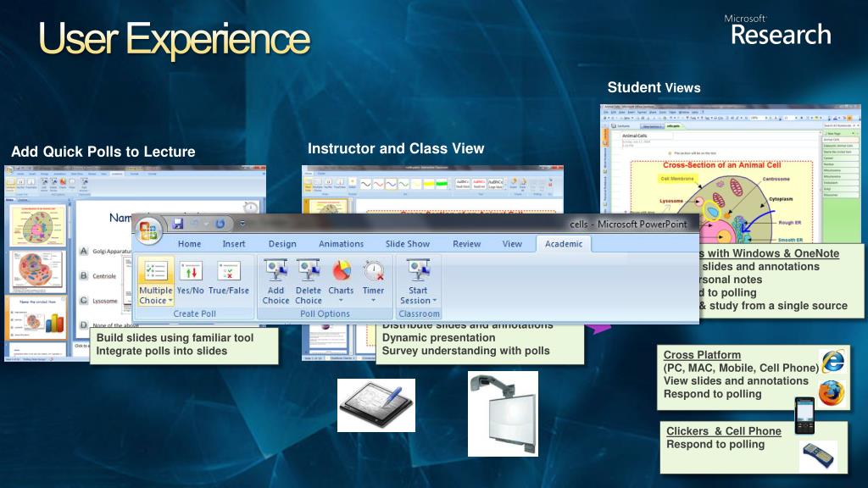Create a True/False poll
This screenshot has width=868, height=488.
[x=229, y=279]
